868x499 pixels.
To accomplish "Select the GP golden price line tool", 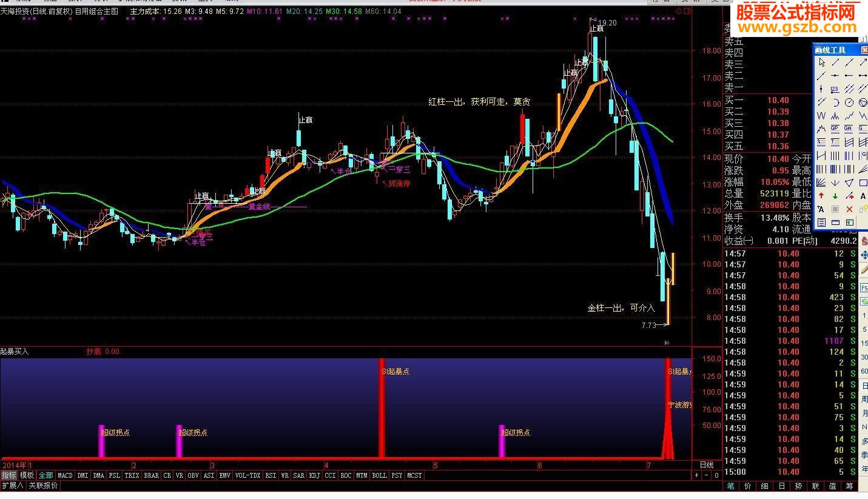I will tap(835, 129).
